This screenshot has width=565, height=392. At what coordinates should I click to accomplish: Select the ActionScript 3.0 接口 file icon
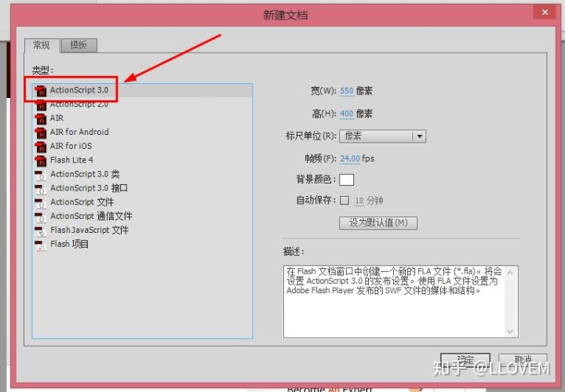tap(40, 189)
